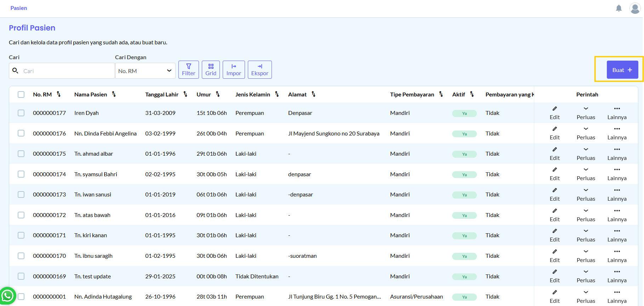Select row checkbox for 0000000176
The width and height of the screenshot is (644, 306).
click(x=21, y=133)
